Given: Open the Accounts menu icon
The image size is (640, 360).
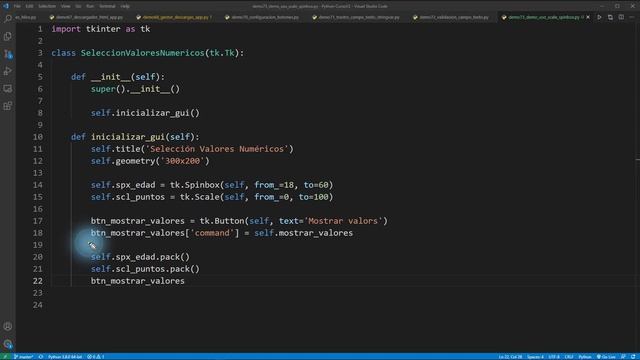Looking at the screenshot, I should click(x=8, y=326).
